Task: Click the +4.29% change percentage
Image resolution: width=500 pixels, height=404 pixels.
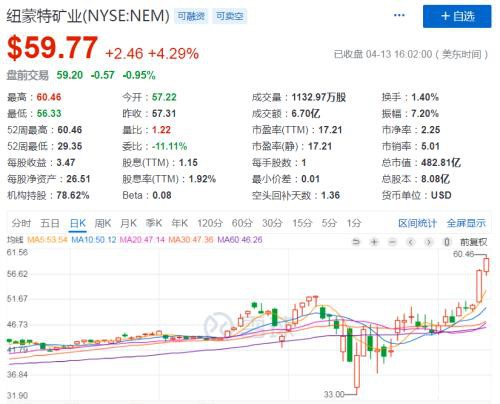Action: (x=174, y=54)
